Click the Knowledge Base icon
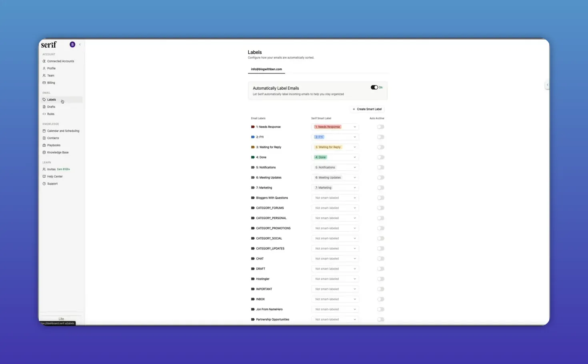Screen dimensions: 588x364 (44, 152)
